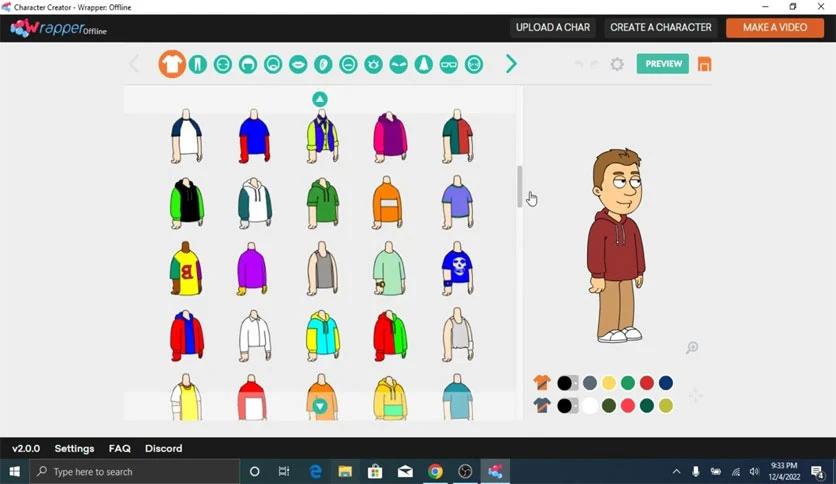Open the mouth category icon
The height and width of the screenshot is (484, 836).
click(x=298, y=64)
